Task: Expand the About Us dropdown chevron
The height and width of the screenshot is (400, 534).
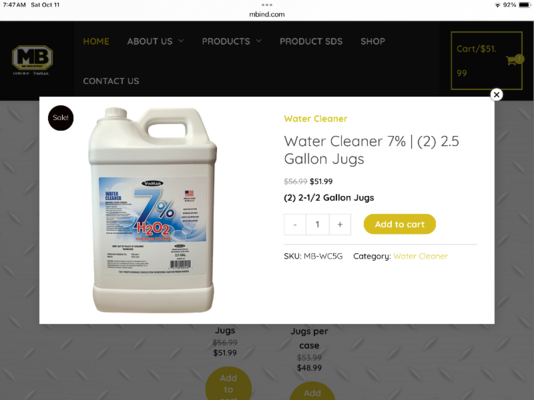Action: pos(181,41)
